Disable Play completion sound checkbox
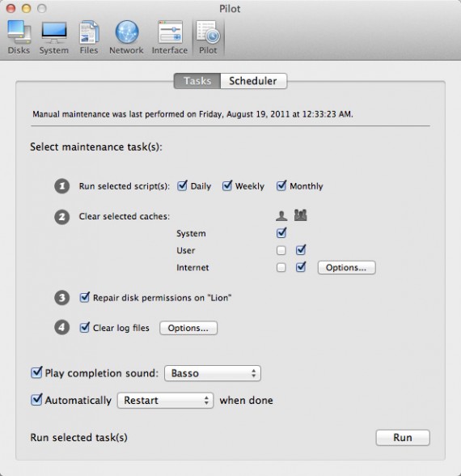Image resolution: width=461 pixels, height=476 pixels. (36, 372)
